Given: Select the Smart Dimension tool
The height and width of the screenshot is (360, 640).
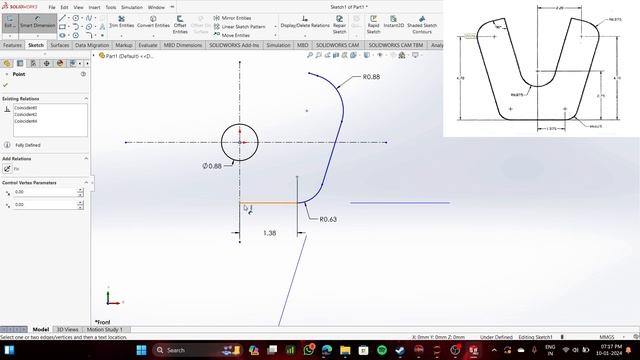Looking at the screenshot, I should [x=38, y=22].
